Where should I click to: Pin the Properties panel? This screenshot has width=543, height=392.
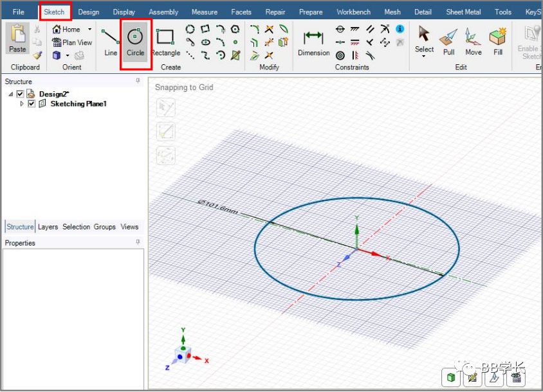138,242
